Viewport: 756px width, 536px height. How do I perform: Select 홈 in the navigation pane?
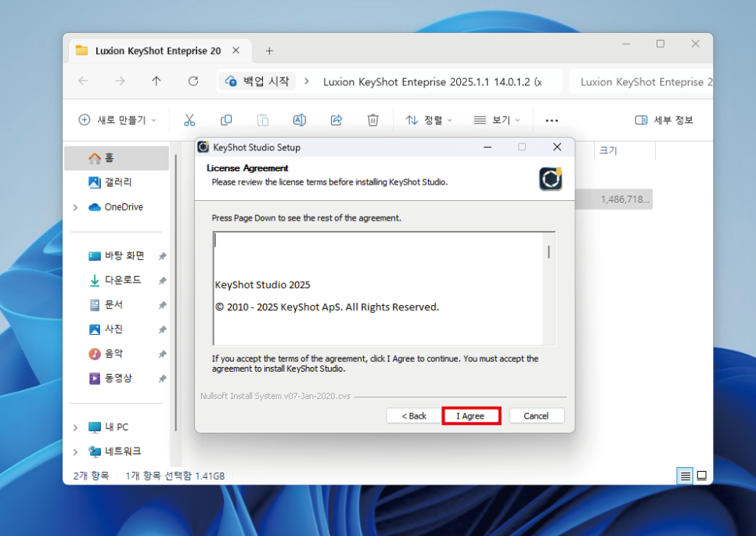(117, 157)
